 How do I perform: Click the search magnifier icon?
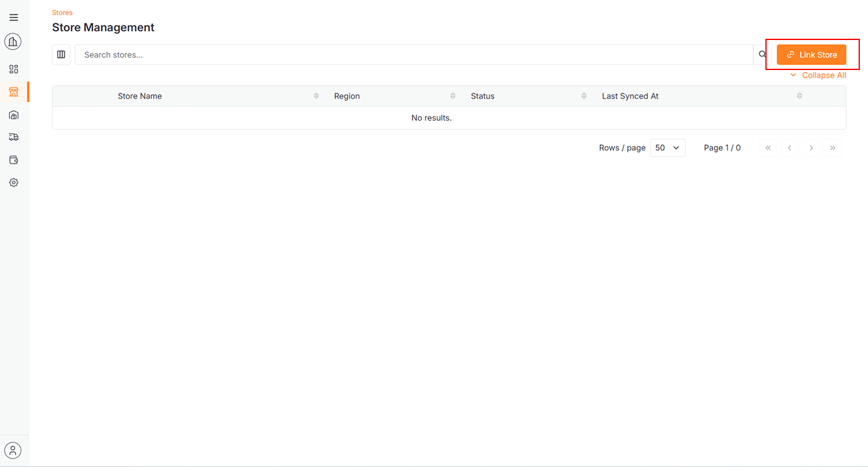click(762, 54)
